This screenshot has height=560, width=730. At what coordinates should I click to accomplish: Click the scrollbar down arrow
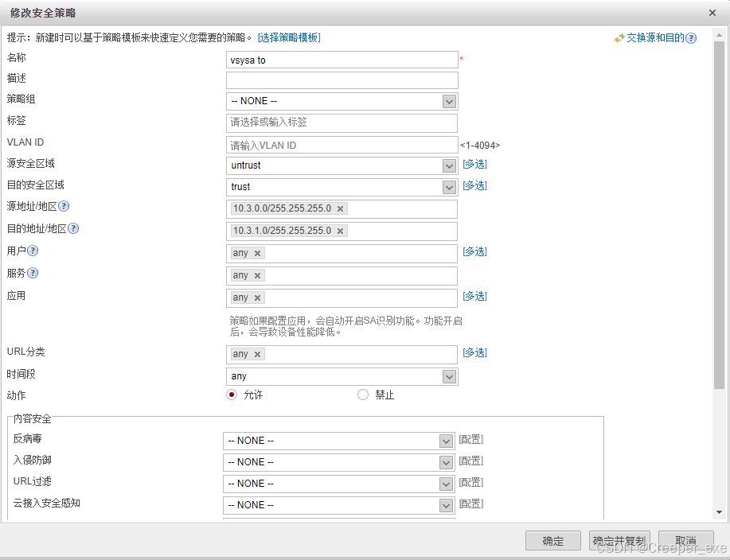[x=720, y=512]
